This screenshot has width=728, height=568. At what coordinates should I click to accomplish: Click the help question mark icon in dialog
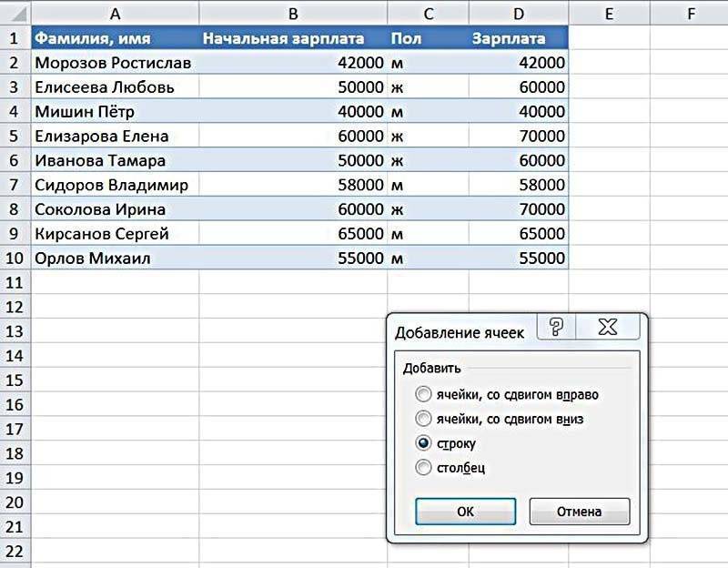(x=557, y=328)
